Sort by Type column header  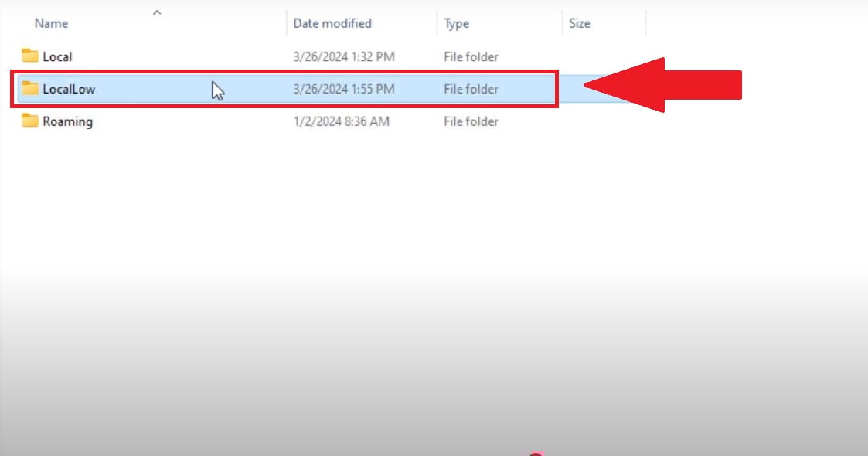click(457, 23)
